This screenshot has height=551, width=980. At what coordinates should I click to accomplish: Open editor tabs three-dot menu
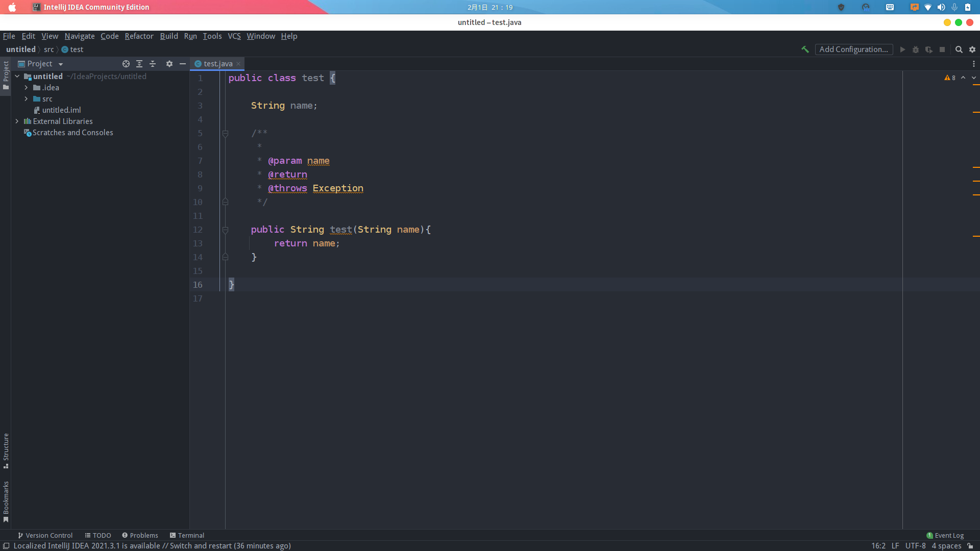coord(974,64)
